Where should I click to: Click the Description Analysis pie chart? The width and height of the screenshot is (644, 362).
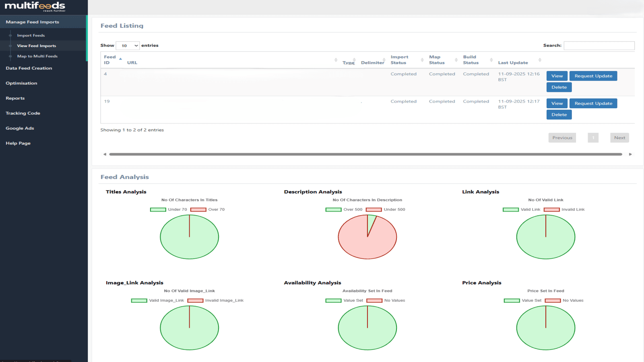(x=367, y=237)
